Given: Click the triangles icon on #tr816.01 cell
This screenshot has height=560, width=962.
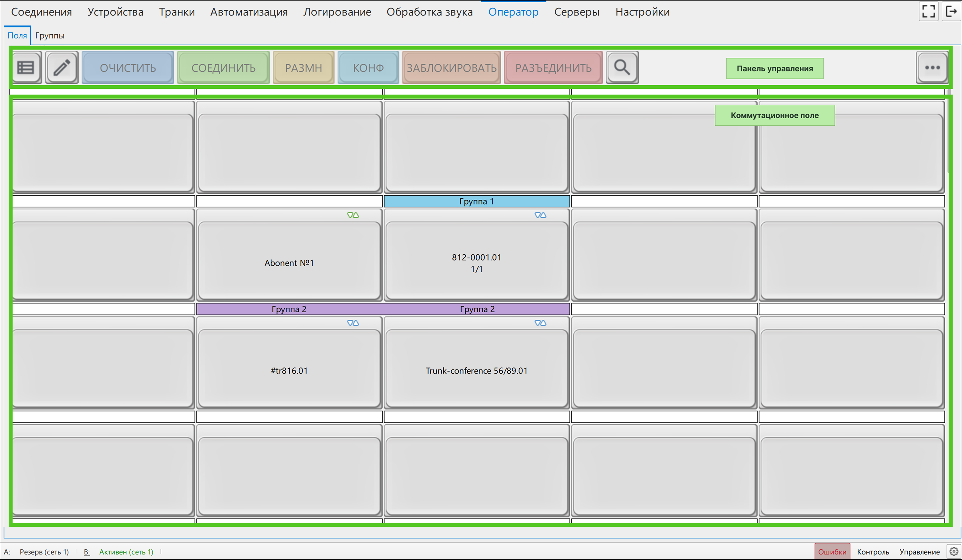Looking at the screenshot, I should tap(353, 323).
